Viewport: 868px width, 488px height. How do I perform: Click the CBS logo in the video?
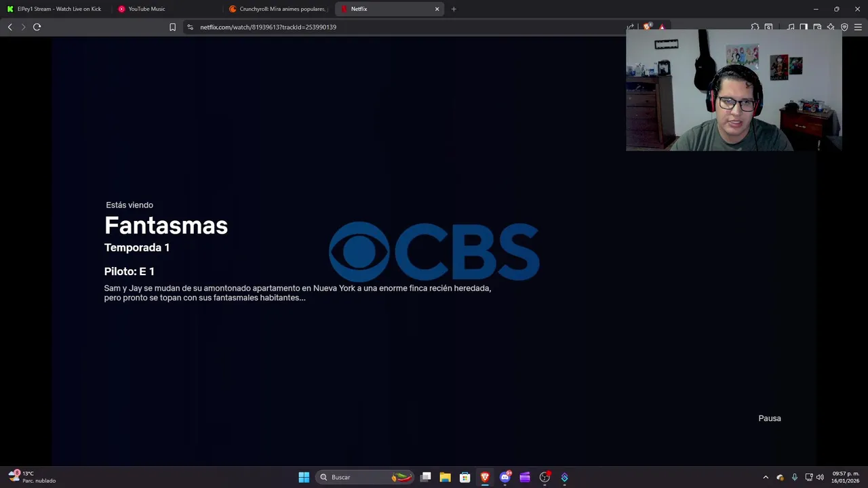(x=434, y=251)
